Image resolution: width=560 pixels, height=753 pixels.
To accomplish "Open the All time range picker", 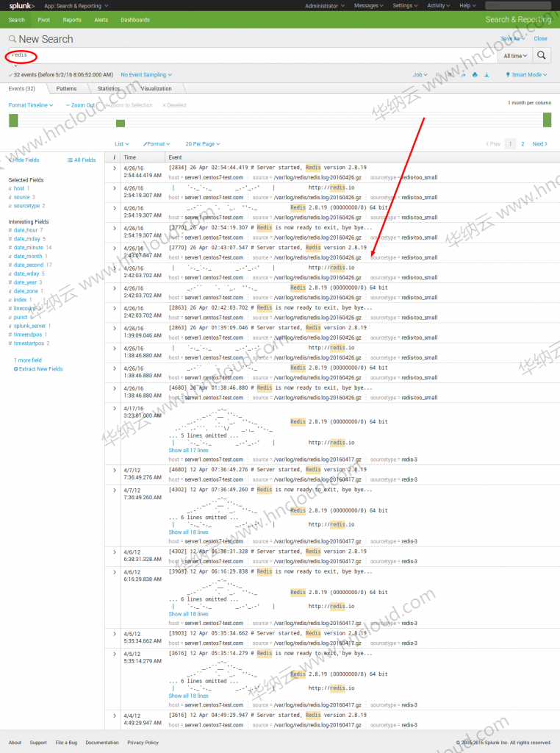I will 515,56.
